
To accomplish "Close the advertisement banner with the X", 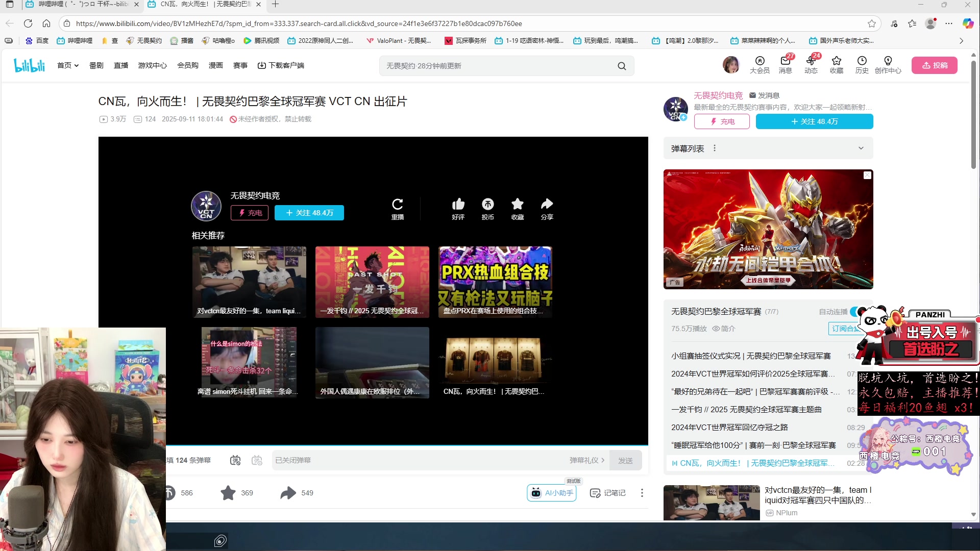I will [867, 175].
